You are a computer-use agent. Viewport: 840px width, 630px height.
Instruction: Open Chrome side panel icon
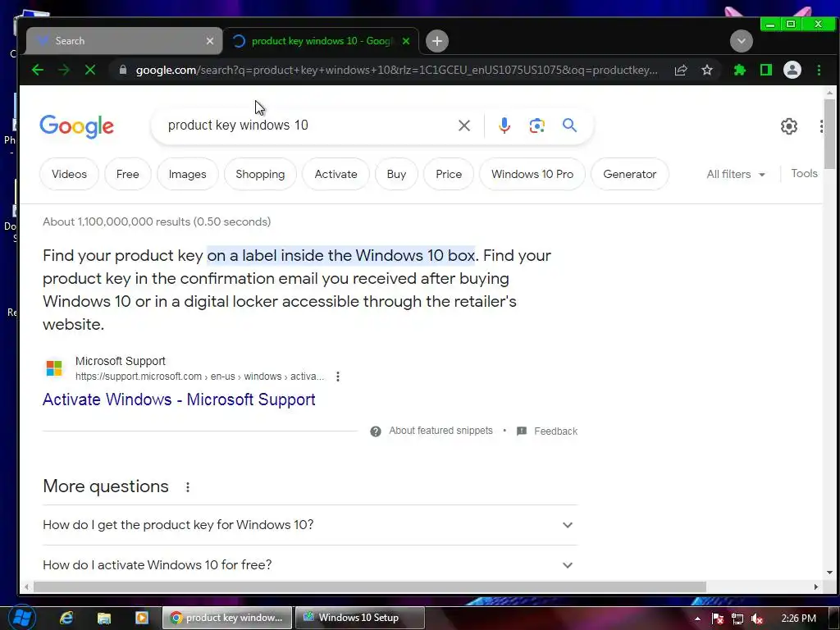coord(766,71)
